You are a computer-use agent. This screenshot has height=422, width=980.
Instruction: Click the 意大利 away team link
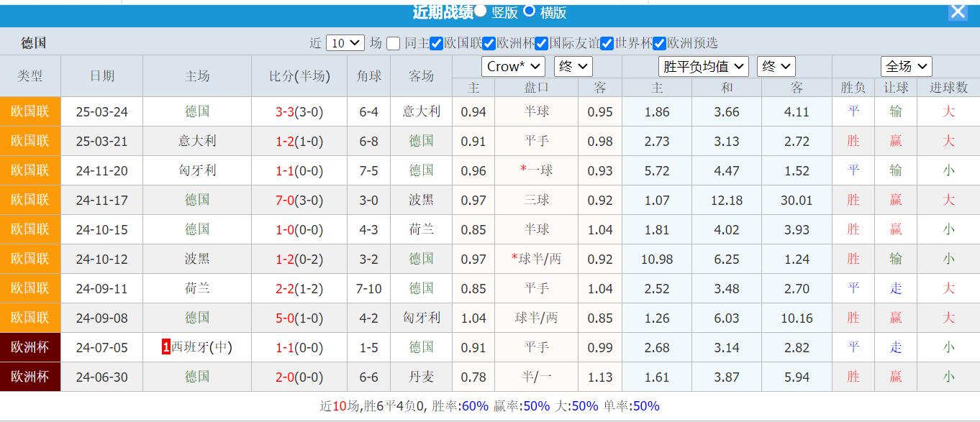pyautogui.click(x=421, y=111)
